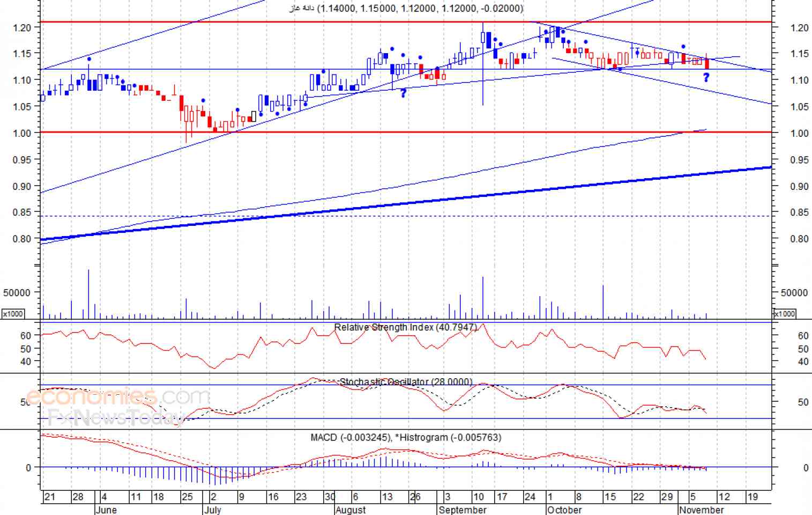Click the date label "19" on time axis

tap(753, 497)
